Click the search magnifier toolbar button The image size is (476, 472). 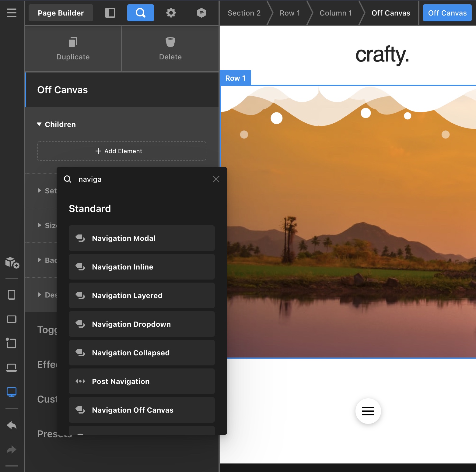pyautogui.click(x=140, y=13)
